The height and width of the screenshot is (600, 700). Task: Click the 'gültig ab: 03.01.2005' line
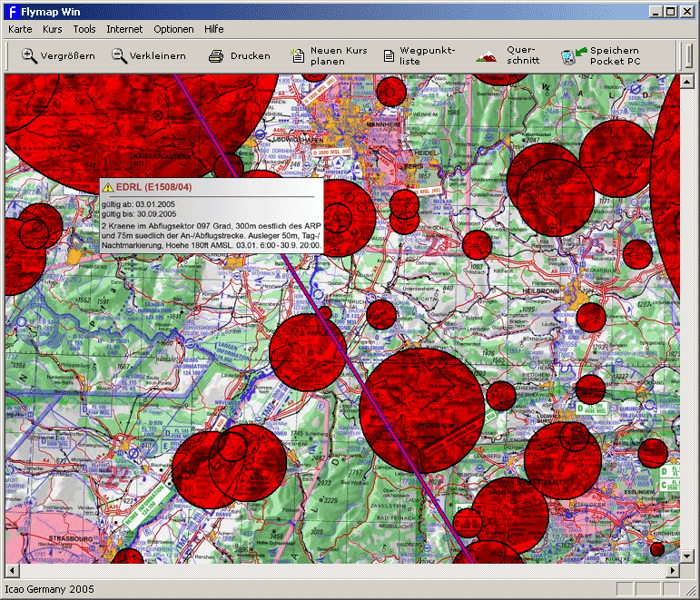coord(138,204)
